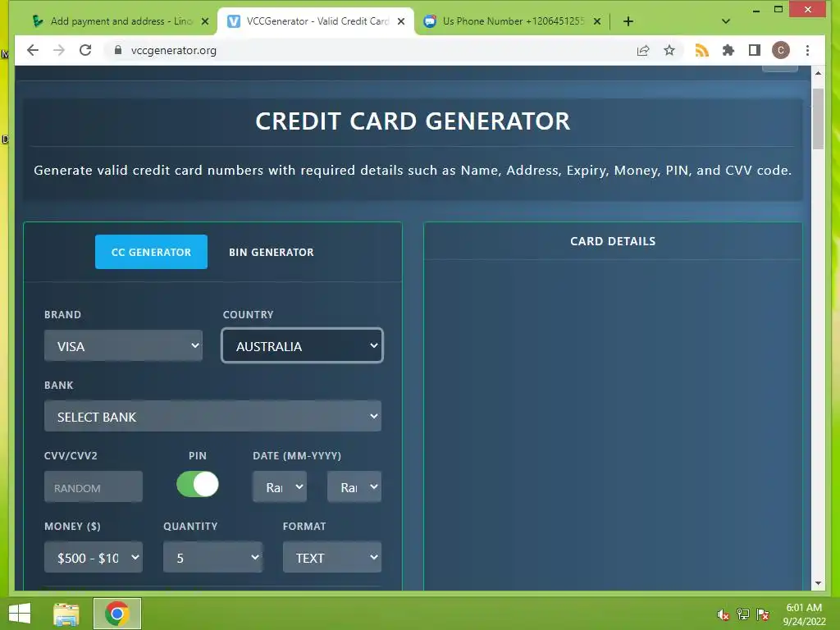Click the CREDIT CARD GENERATOR title

coord(413,121)
